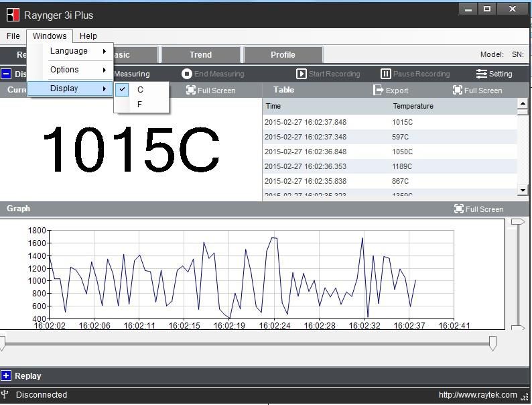
Task: Select table row with 1189C
Action: [x=390, y=166]
